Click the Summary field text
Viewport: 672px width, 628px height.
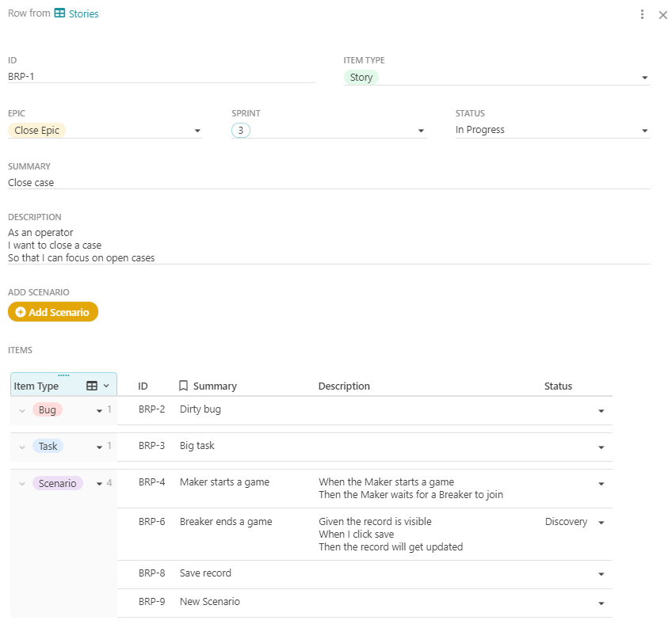32,183
